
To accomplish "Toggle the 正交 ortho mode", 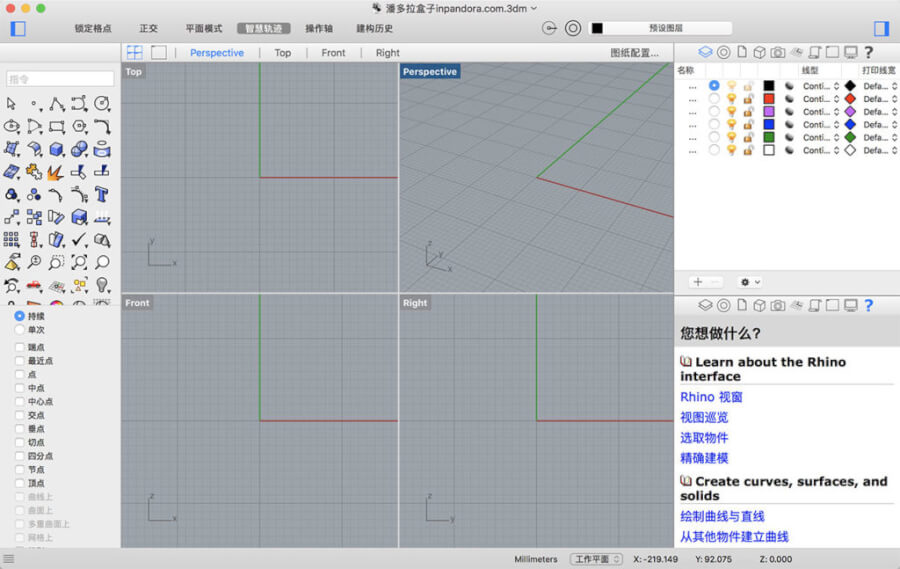I will (148, 28).
